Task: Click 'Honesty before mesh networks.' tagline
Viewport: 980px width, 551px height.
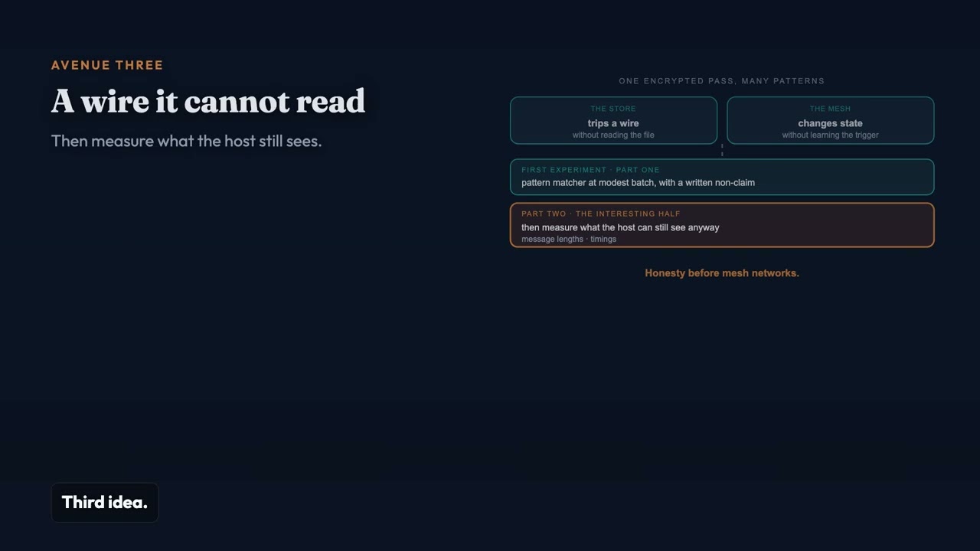Action: (x=722, y=273)
